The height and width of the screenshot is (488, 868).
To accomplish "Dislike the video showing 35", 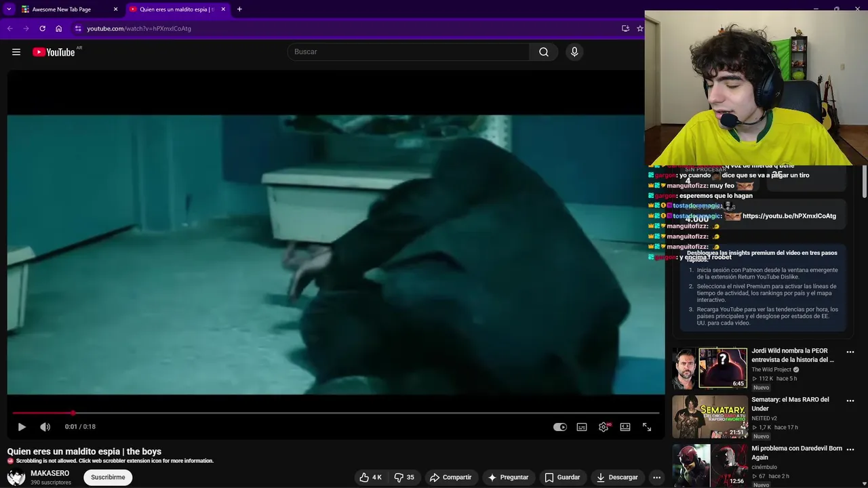I will click(405, 477).
